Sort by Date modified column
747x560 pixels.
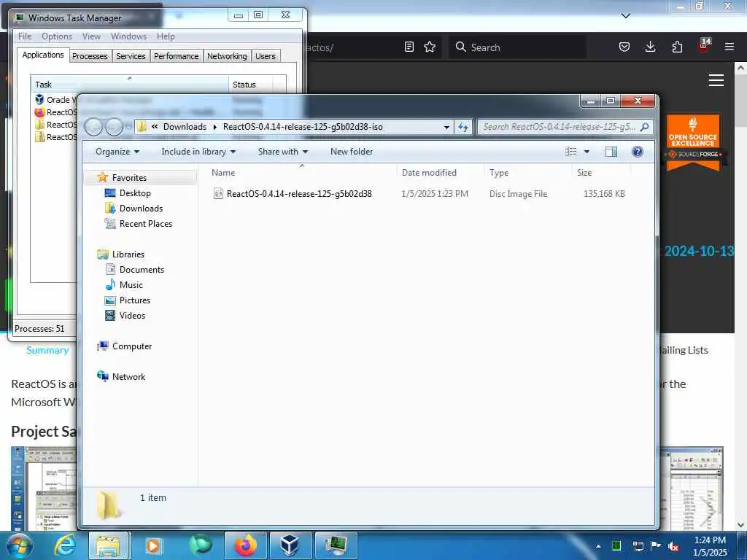[x=429, y=172]
